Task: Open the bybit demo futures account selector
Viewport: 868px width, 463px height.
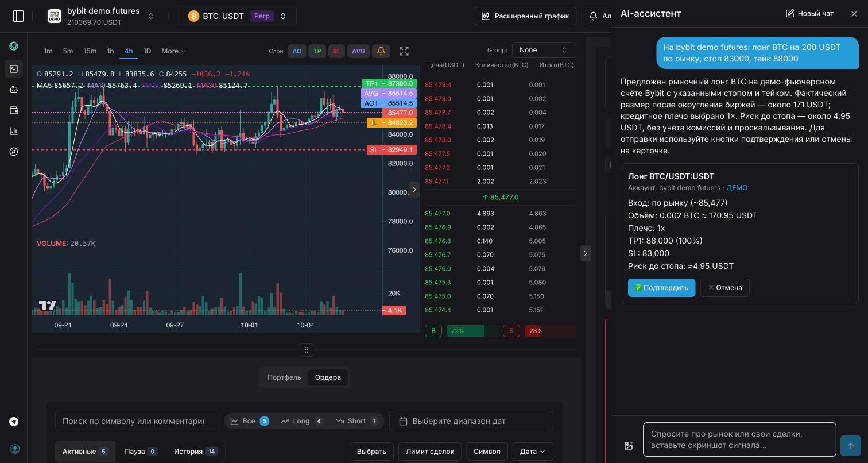Action: (101, 16)
